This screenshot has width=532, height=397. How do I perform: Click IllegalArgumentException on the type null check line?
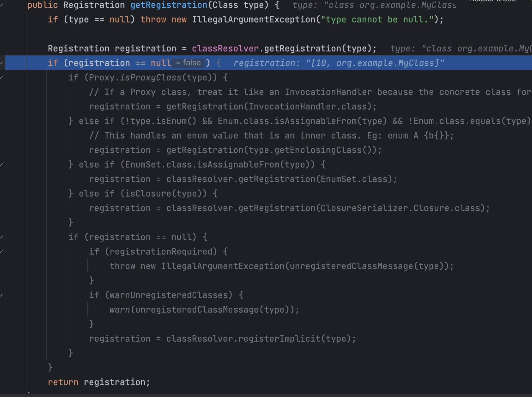click(x=253, y=20)
